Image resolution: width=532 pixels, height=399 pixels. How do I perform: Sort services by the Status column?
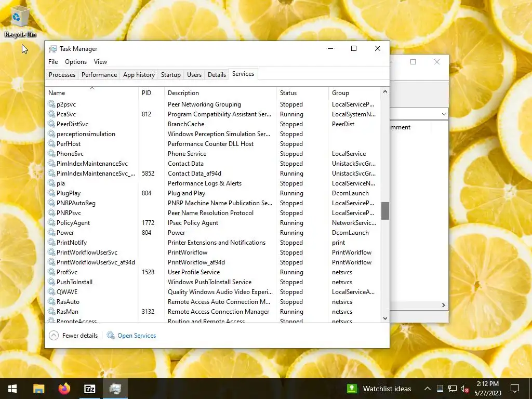click(302, 92)
